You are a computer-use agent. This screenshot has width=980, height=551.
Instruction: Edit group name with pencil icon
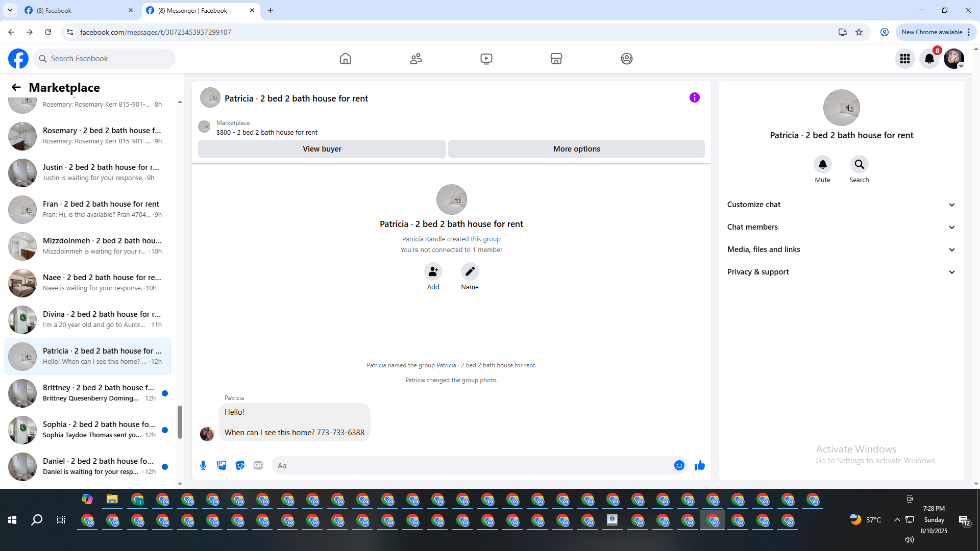coord(470,271)
